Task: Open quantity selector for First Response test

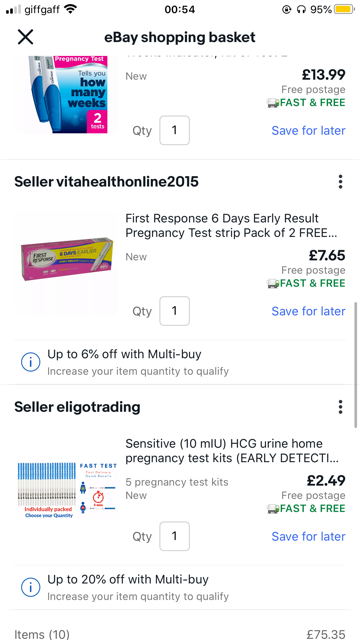Action: click(x=174, y=311)
